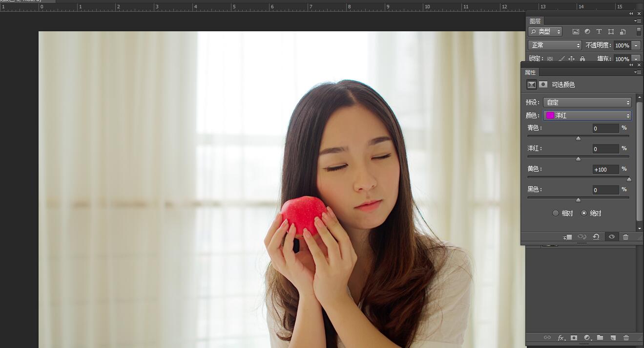The height and width of the screenshot is (348, 644).
Task: Filter layers by adjustment layer icon
Action: tap(587, 31)
